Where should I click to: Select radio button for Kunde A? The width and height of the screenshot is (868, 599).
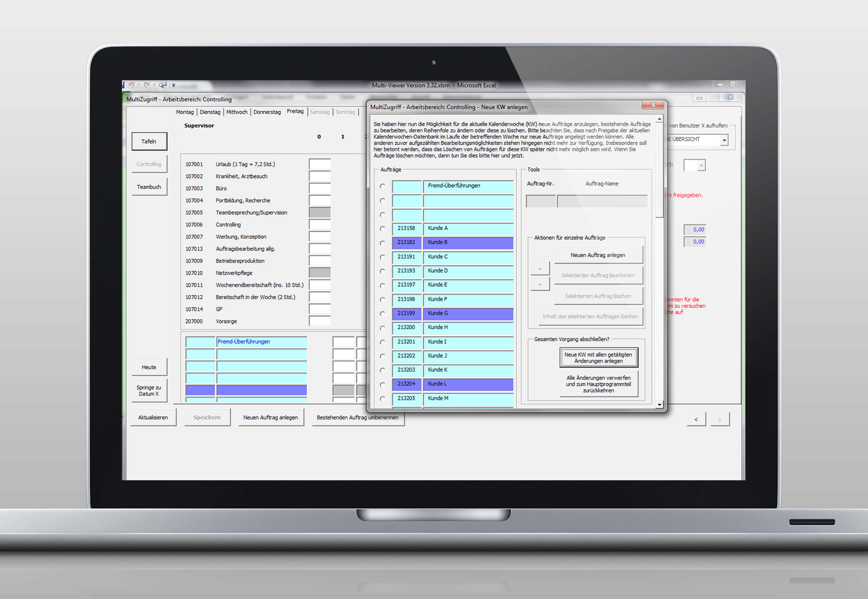click(382, 229)
